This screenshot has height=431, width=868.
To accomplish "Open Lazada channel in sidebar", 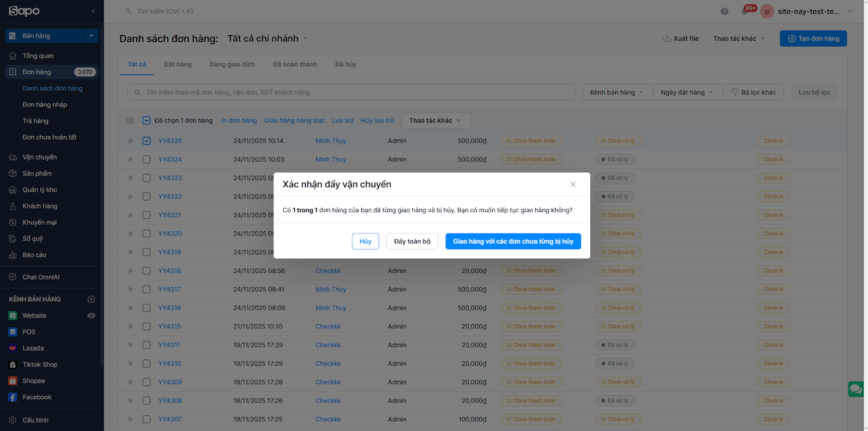I will (x=33, y=348).
